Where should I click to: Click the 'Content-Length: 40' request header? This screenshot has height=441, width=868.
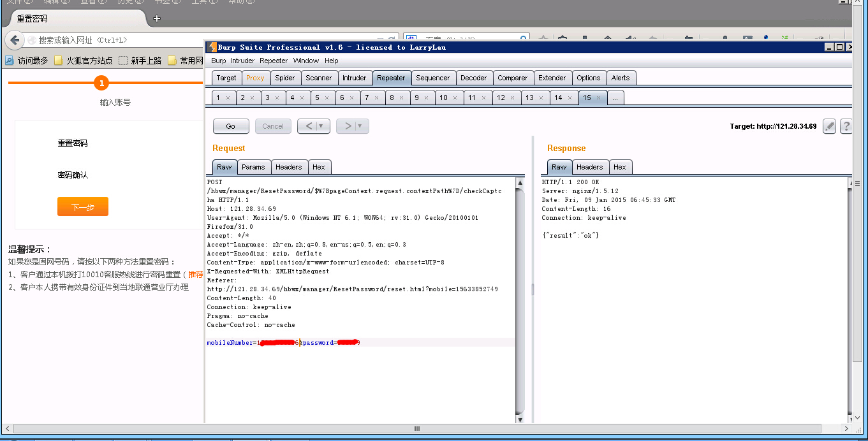click(x=242, y=298)
